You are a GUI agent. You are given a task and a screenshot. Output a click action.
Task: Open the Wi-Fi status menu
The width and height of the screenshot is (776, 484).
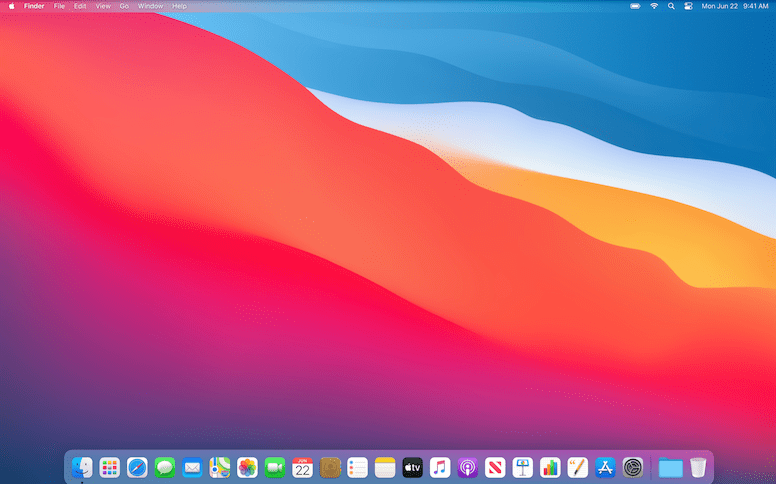(x=654, y=6)
